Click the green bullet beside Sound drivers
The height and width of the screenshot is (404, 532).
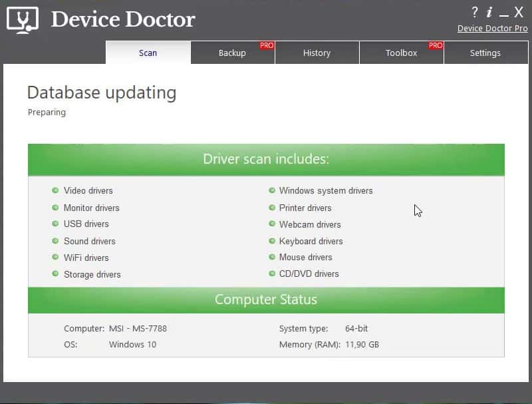(x=55, y=240)
